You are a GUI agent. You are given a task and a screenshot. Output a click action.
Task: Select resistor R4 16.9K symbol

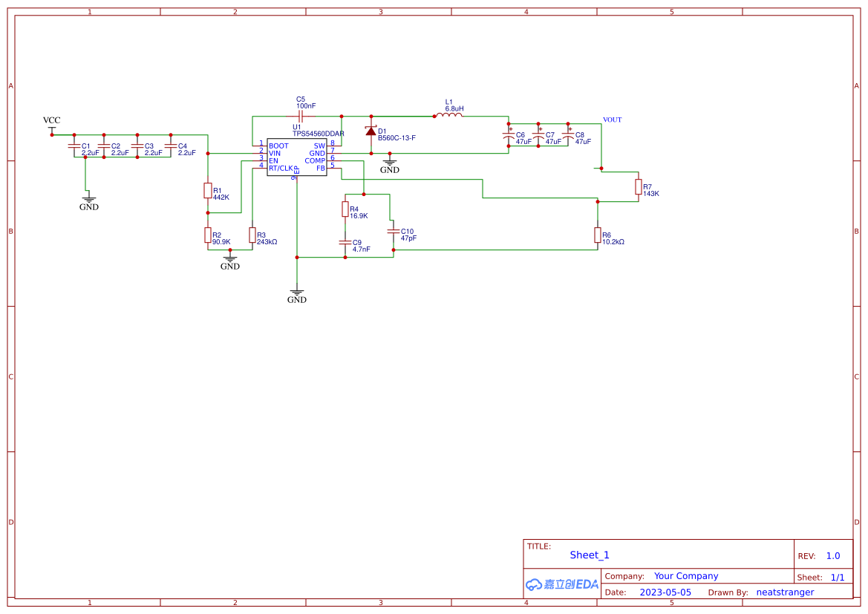point(345,210)
